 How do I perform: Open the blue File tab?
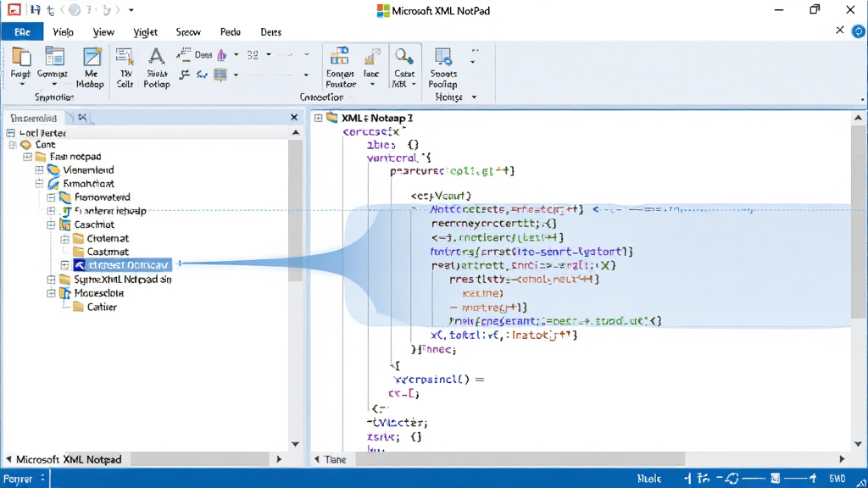(x=22, y=32)
